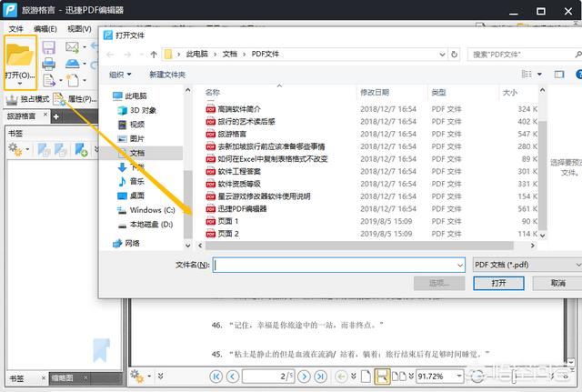Image resolution: width=582 pixels, height=392 pixels.
Task: Click the 文件名 input field
Action: pos(338,265)
